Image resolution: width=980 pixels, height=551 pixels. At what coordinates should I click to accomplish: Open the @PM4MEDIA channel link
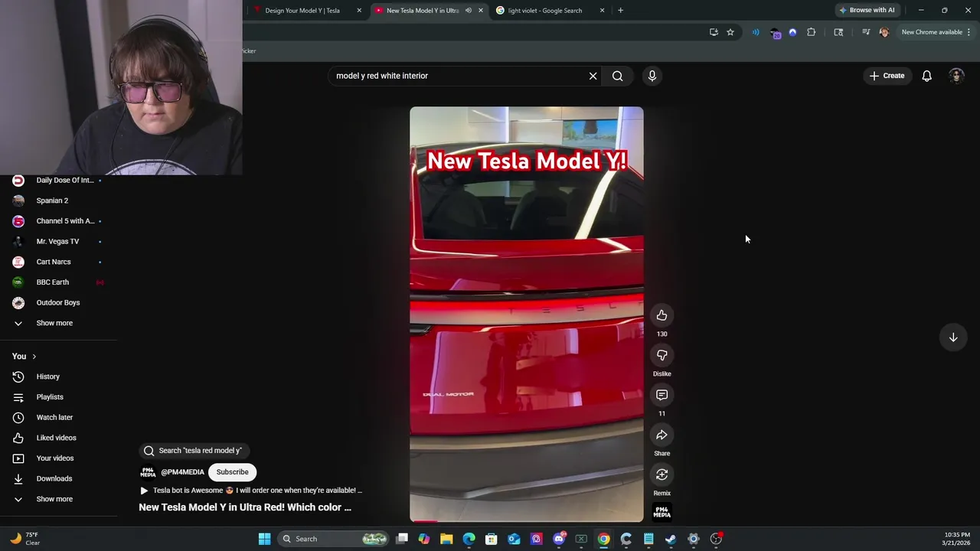pos(182,472)
